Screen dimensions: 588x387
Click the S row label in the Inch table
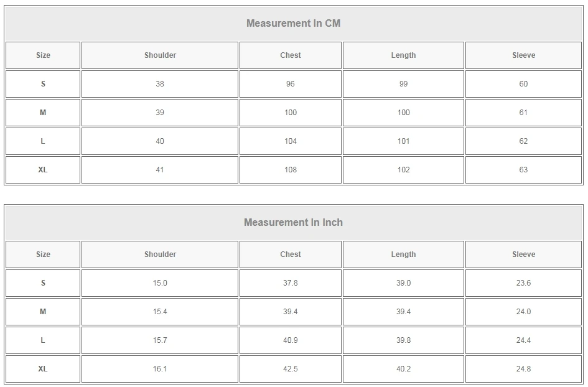click(43, 283)
